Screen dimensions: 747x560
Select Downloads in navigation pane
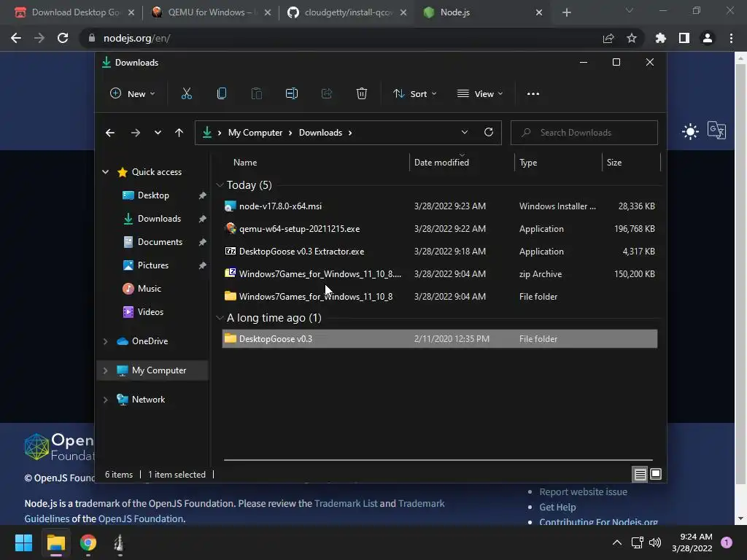tap(159, 219)
